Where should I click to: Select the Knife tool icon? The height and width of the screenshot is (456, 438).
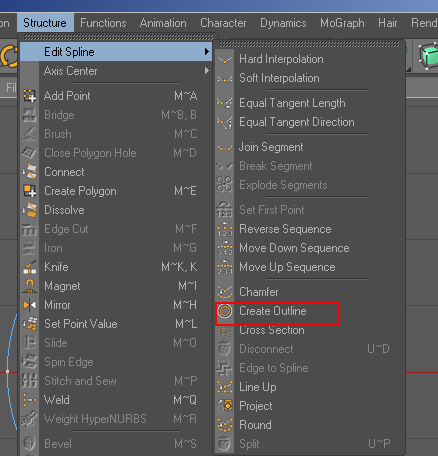pos(30,267)
